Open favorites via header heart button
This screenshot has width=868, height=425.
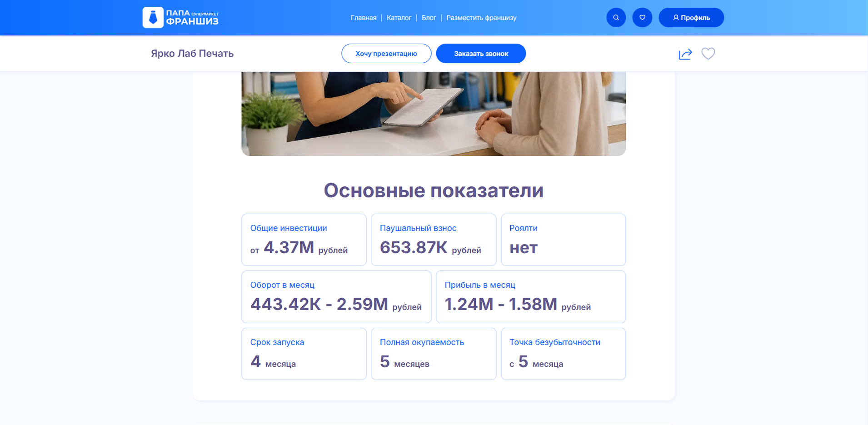pos(642,18)
